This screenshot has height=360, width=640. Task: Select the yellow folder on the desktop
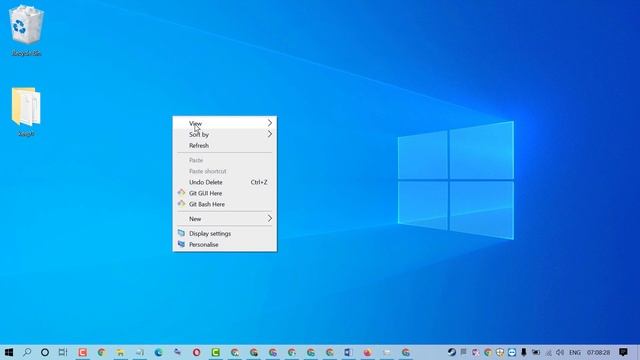pos(26,111)
